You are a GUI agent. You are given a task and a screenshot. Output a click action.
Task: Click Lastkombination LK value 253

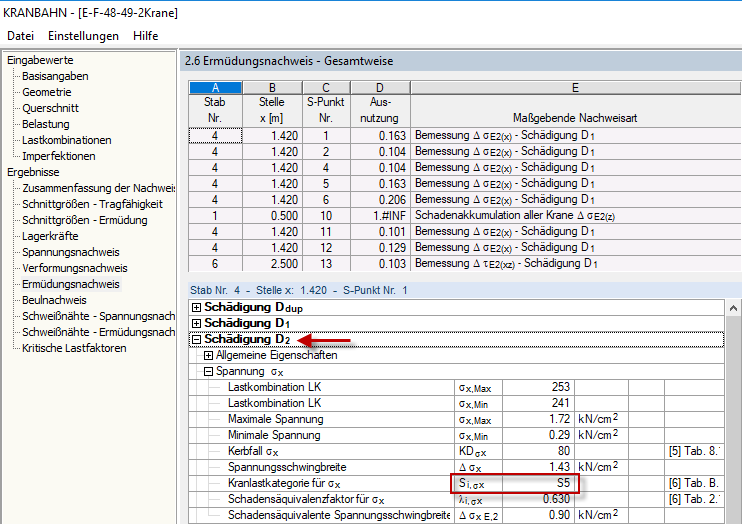[539, 387]
